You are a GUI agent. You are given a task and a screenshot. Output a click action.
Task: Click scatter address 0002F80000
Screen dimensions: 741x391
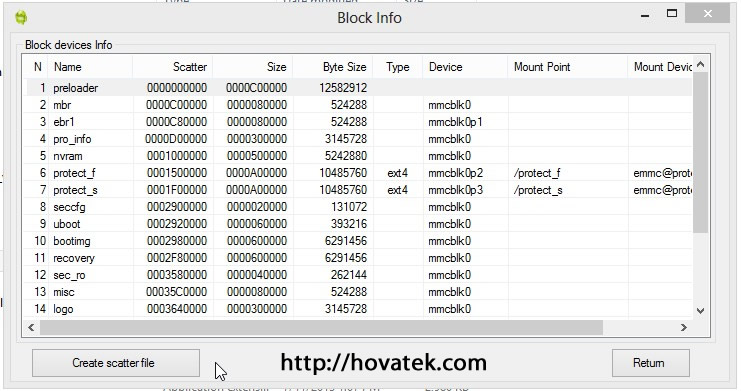coord(177,258)
